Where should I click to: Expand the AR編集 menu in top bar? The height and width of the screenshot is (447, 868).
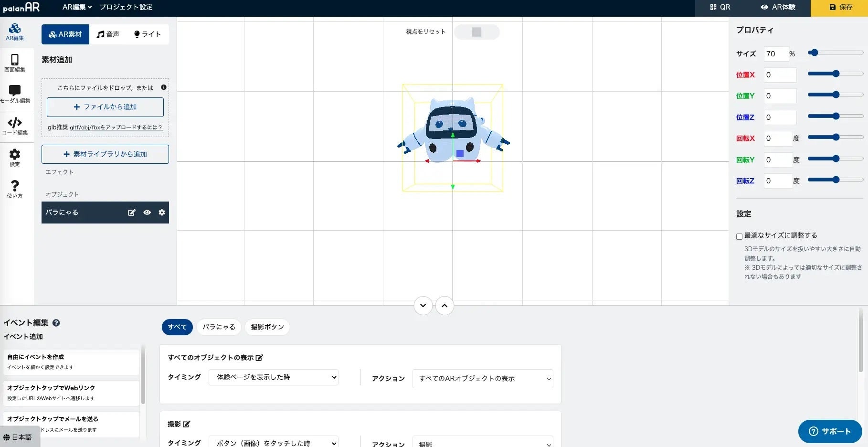coord(77,7)
